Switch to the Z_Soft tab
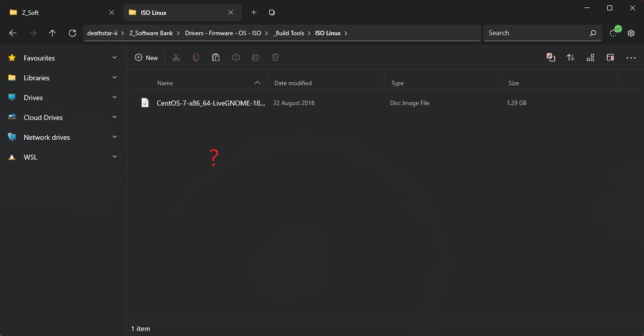The image size is (644, 336). tap(62, 12)
